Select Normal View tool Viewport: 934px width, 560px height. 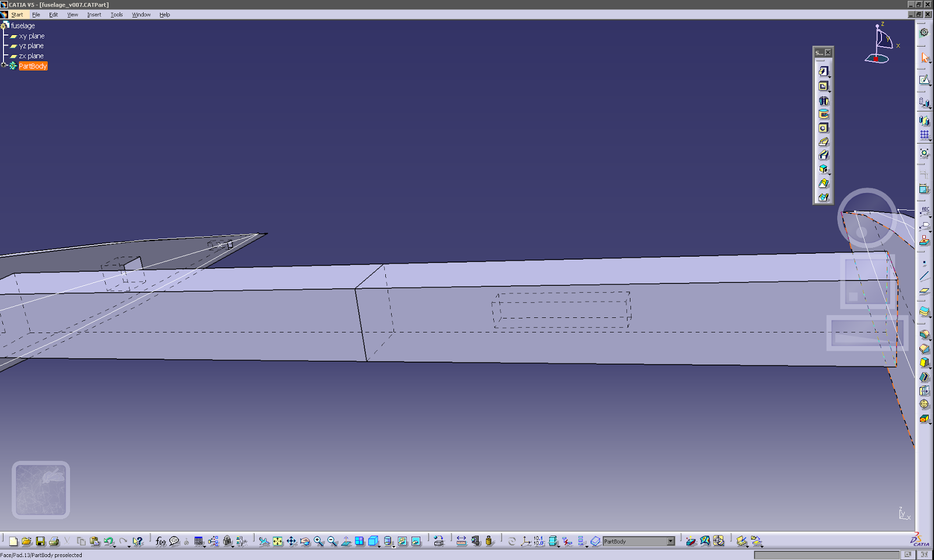[346, 541]
